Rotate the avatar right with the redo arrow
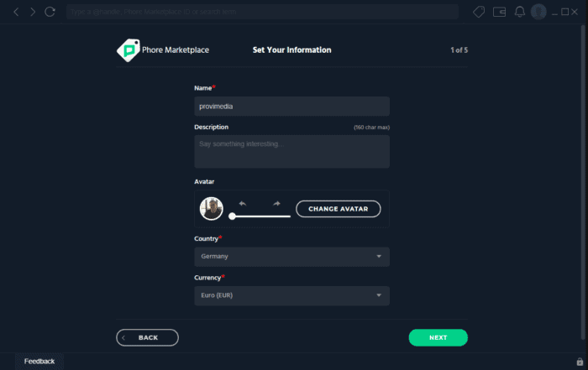 coord(276,203)
